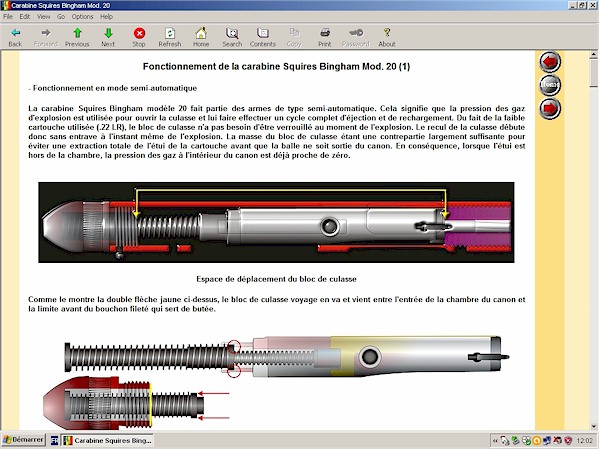Open the View menu
Image resolution: width=600 pixels, height=450 pixels.
pyautogui.click(x=43, y=16)
